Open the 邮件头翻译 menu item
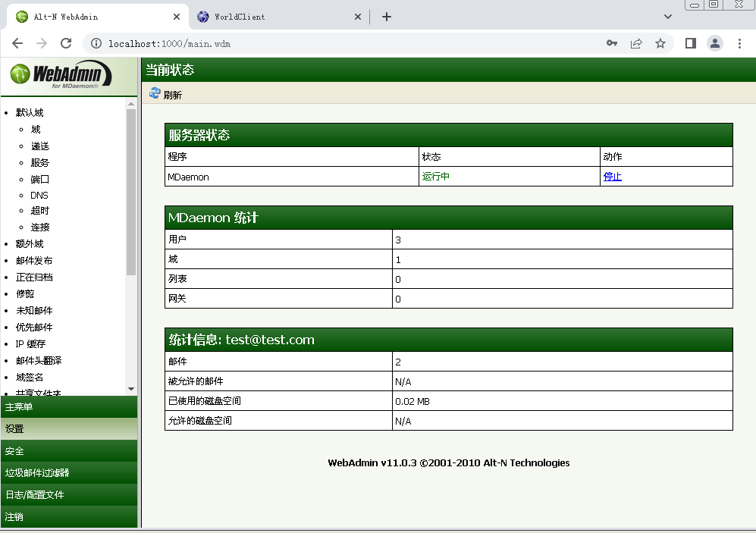This screenshot has width=756, height=533. click(39, 360)
